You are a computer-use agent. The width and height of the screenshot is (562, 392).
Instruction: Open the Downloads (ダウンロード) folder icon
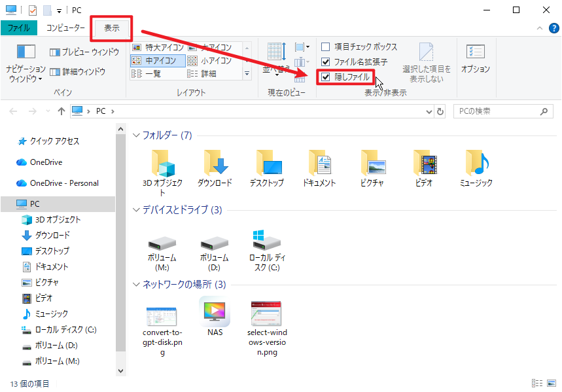[x=215, y=164]
